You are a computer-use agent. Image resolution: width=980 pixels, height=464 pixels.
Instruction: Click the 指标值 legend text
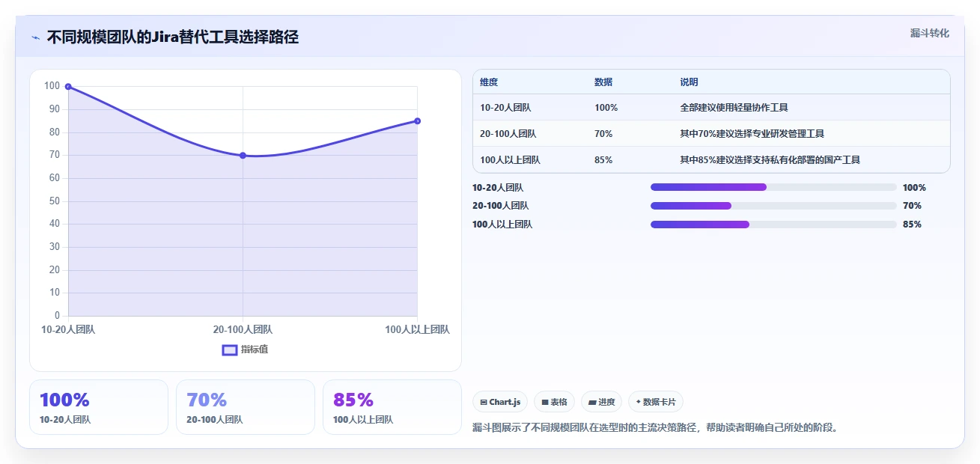click(255, 349)
